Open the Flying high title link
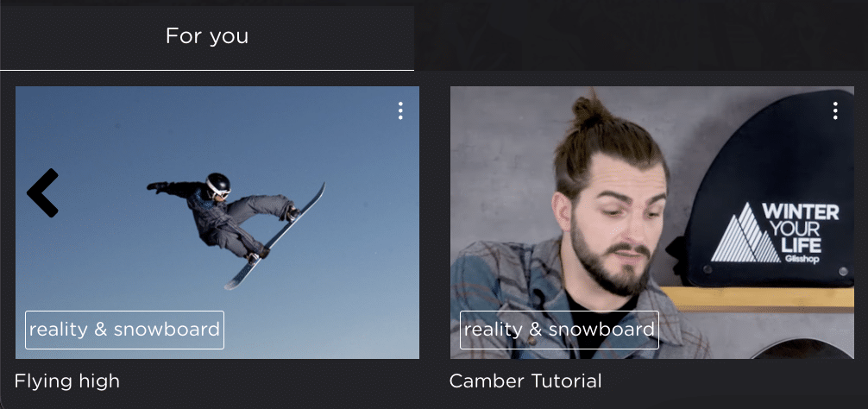The height and width of the screenshot is (409, 868). tap(67, 381)
